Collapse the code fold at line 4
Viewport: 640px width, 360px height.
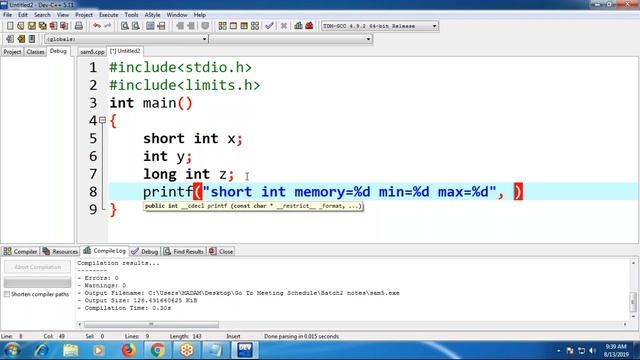(x=102, y=120)
